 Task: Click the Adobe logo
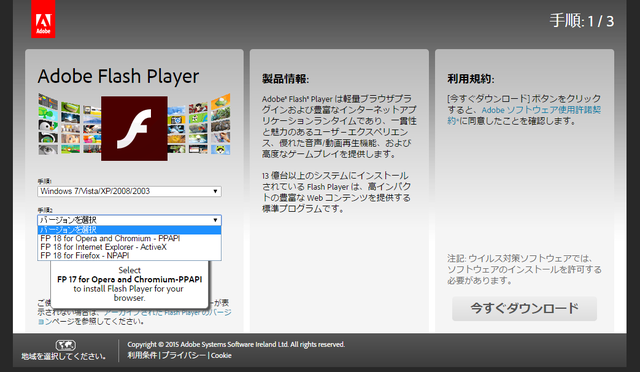43,19
